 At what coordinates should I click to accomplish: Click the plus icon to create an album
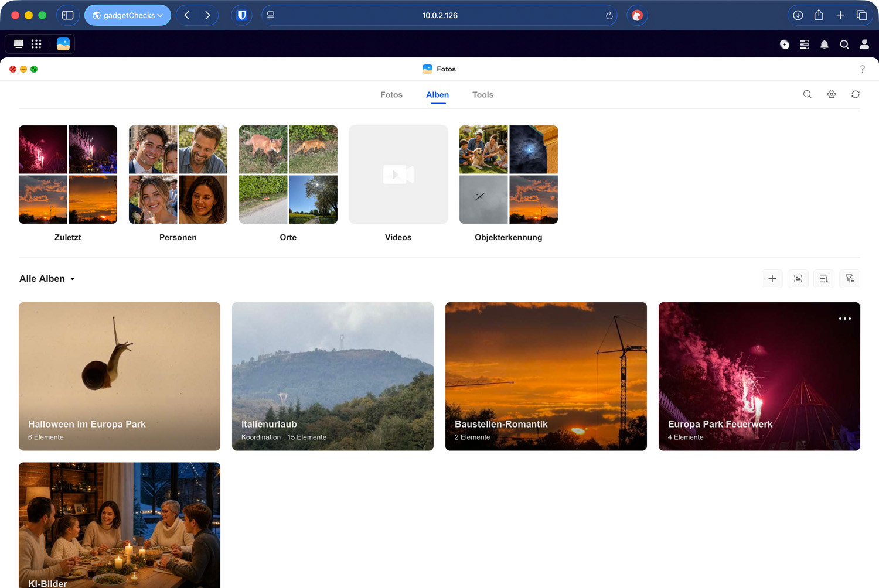tap(772, 279)
